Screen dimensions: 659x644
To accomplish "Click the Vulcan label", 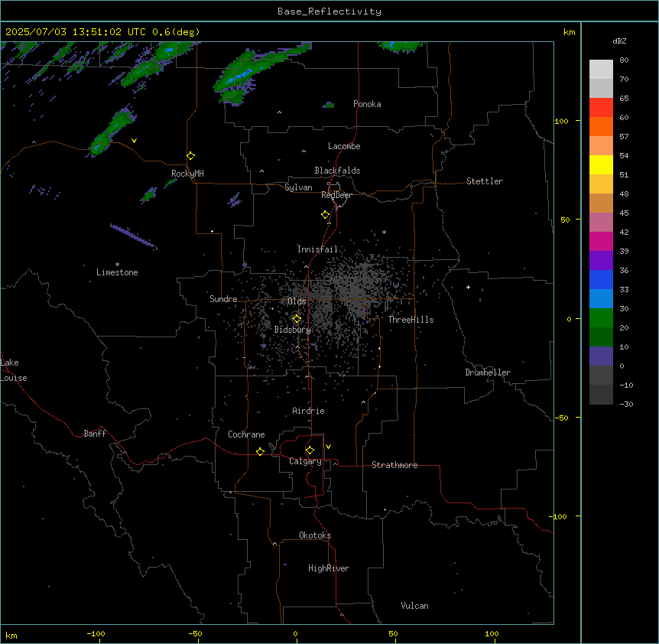I will (x=414, y=606).
